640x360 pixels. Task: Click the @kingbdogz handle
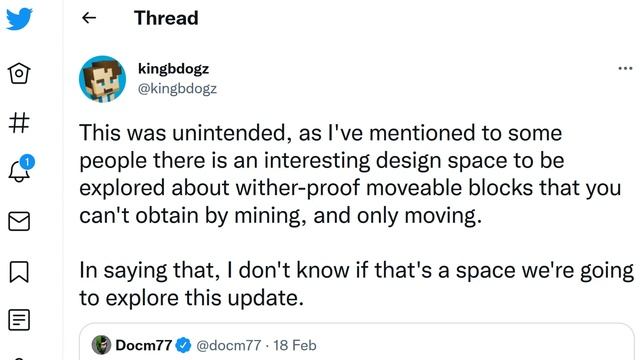[178, 88]
